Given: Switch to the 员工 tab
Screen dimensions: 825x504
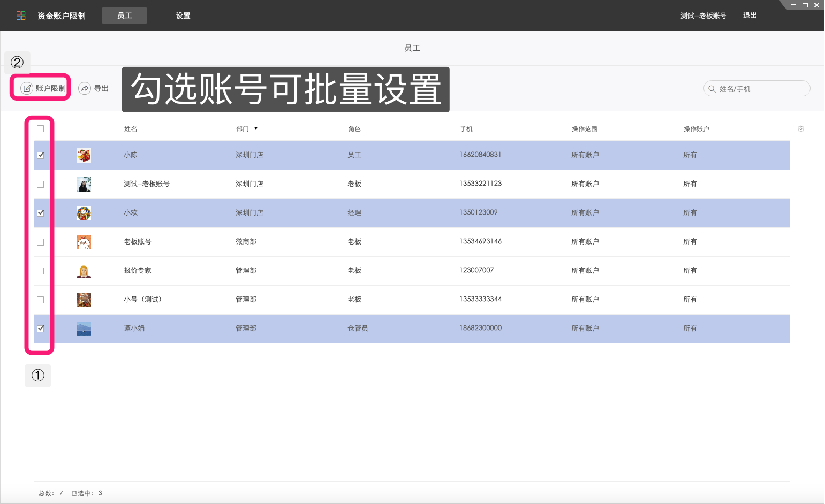Looking at the screenshot, I should point(124,16).
